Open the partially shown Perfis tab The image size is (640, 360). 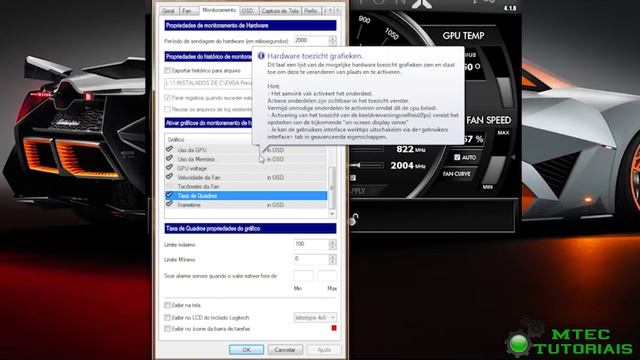311,11
